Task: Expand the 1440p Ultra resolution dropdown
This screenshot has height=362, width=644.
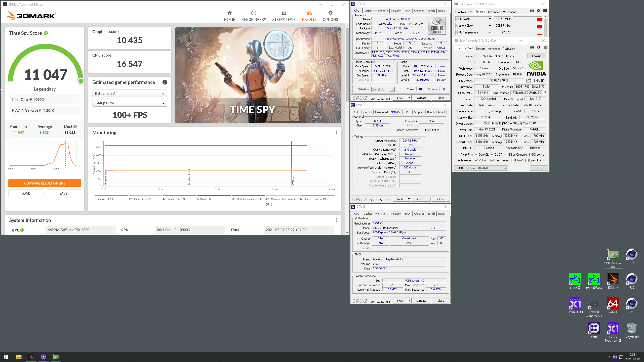Action: pos(130,103)
